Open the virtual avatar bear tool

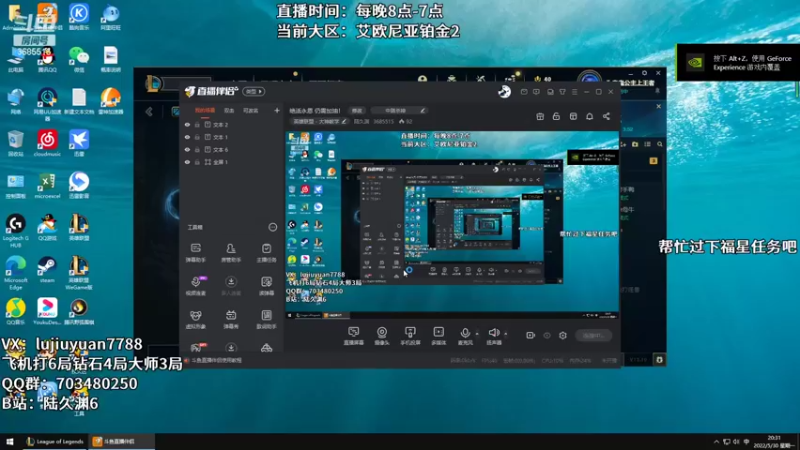[x=195, y=319]
